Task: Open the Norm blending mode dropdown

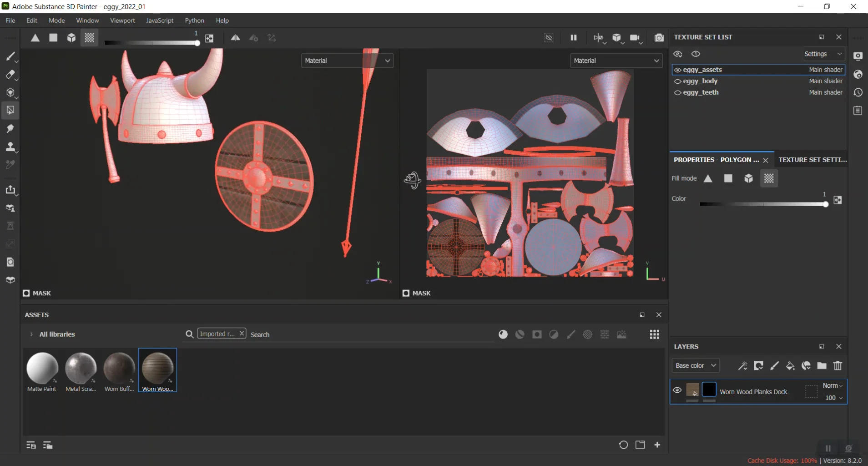Action: [x=833, y=385]
